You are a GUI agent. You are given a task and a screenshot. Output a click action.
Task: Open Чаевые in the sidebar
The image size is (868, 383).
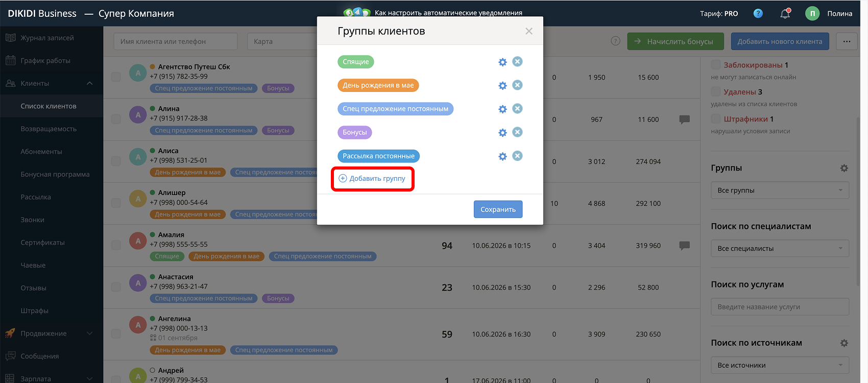tap(33, 265)
